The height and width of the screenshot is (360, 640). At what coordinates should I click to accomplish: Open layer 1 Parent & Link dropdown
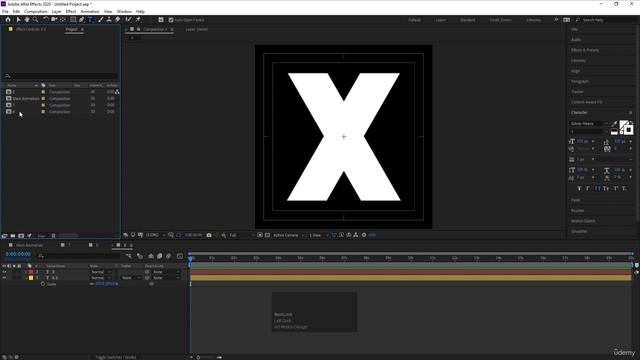[x=166, y=272]
